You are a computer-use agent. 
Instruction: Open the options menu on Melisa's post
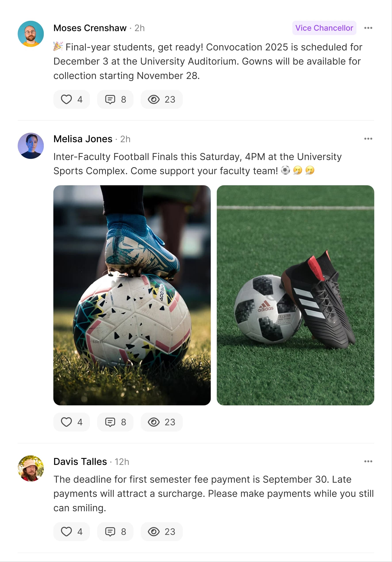(x=368, y=138)
